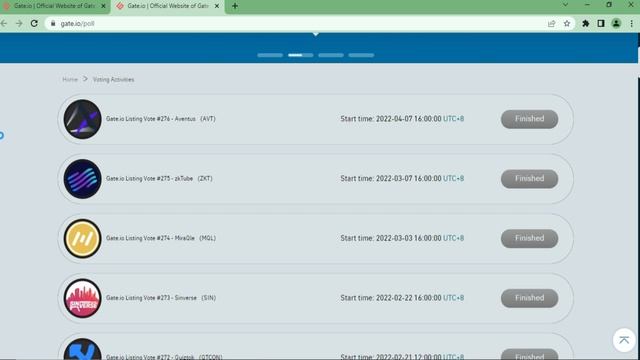Click the back-to-top arrow button

624,340
